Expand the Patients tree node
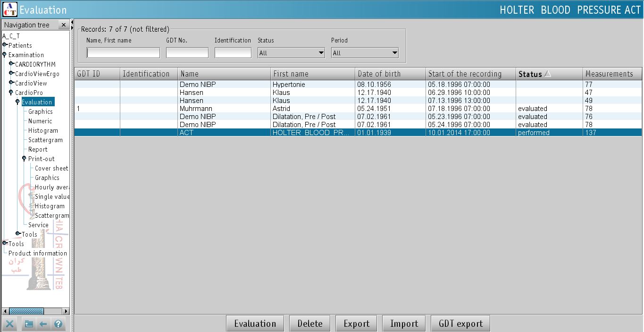The height and width of the screenshot is (332, 644). 5,45
